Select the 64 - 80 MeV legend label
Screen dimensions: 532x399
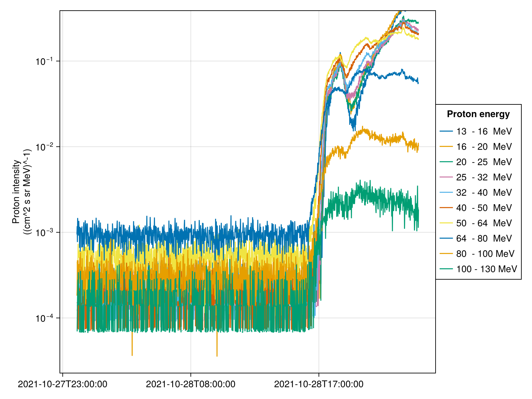(x=484, y=238)
